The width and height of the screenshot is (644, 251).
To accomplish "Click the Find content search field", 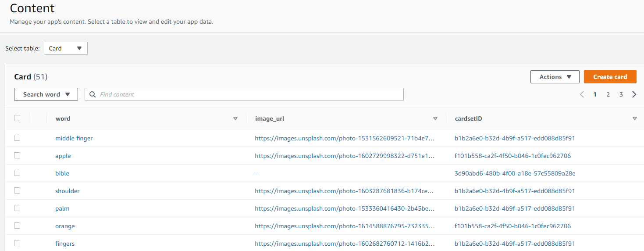I will (250, 94).
